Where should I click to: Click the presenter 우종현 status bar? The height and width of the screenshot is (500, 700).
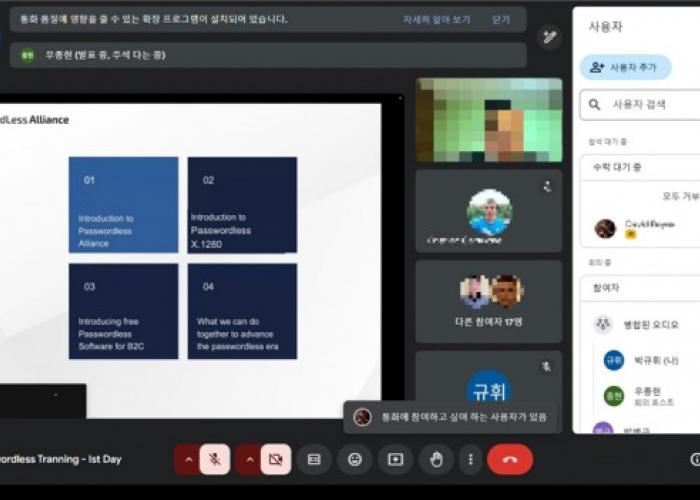point(268,55)
